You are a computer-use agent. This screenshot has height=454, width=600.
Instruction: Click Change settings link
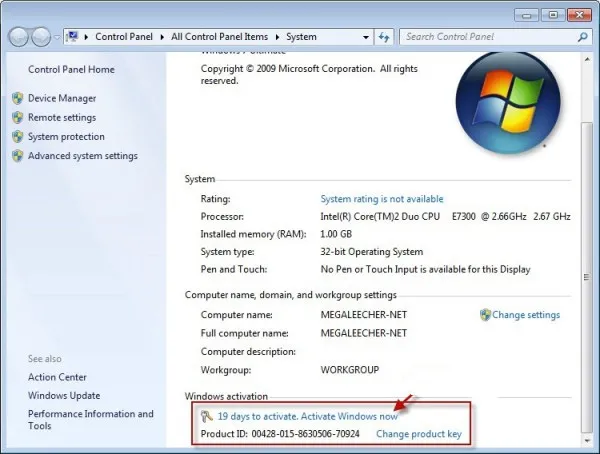(526, 315)
